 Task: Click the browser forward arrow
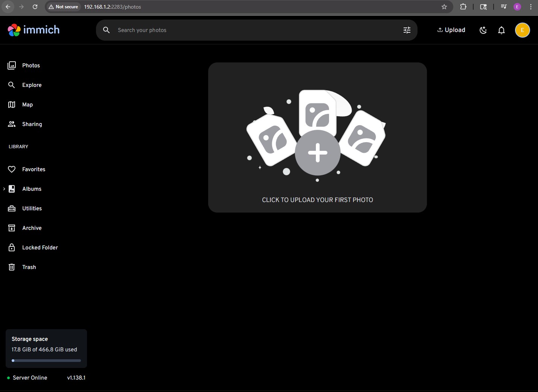coord(21,7)
